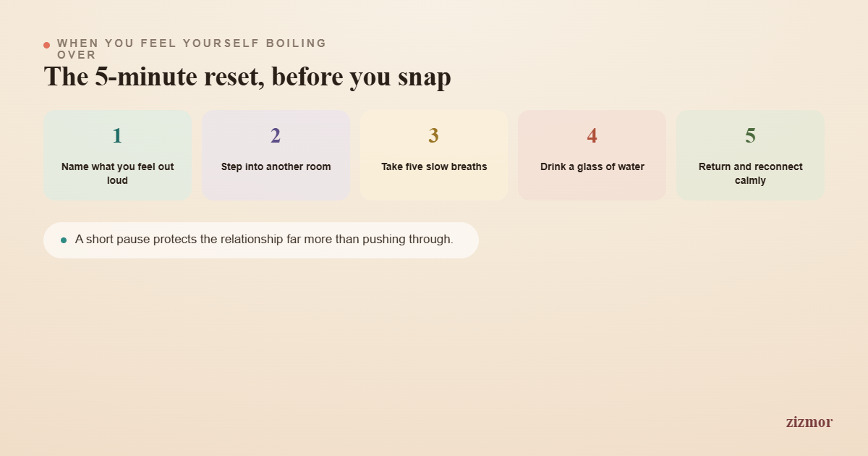Click the 'The 5-minute reset' headline
This screenshot has width=868, height=456.
[x=247, y=77]
